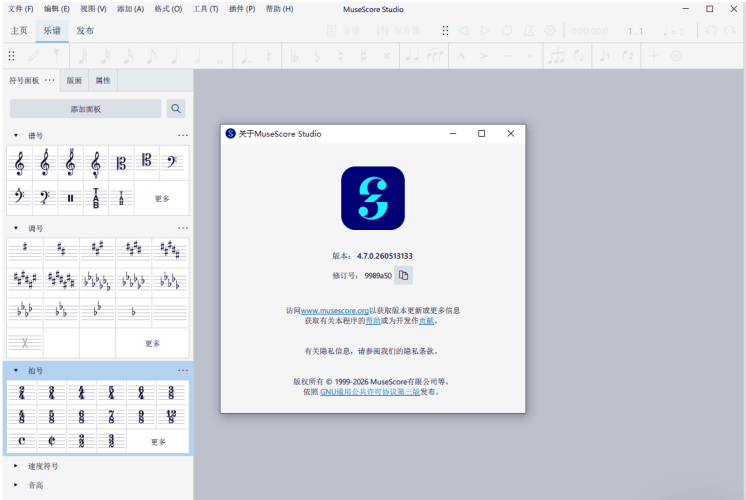Switch to the 主页 tab

pos(19,31)
